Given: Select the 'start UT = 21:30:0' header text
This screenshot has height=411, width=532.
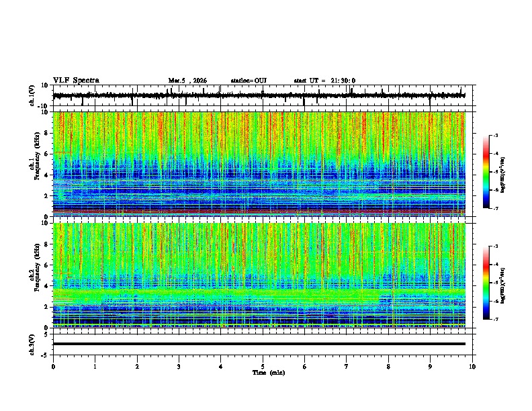Looking at the screenshot, I should pos(324,81).
